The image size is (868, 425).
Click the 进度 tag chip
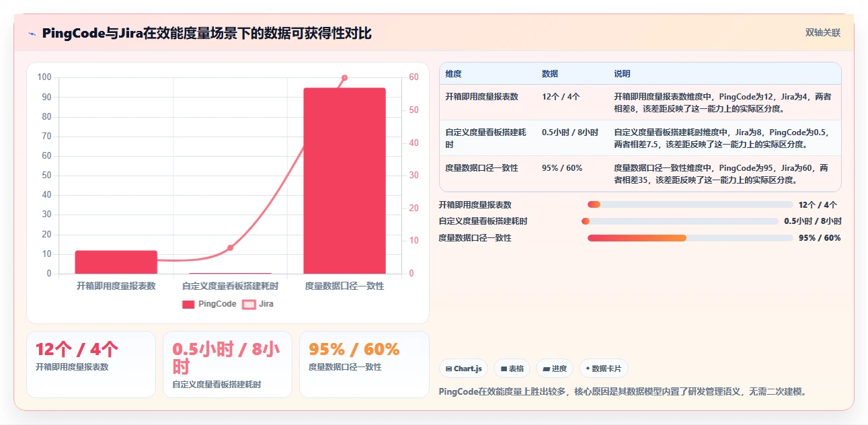click(555, 369)
